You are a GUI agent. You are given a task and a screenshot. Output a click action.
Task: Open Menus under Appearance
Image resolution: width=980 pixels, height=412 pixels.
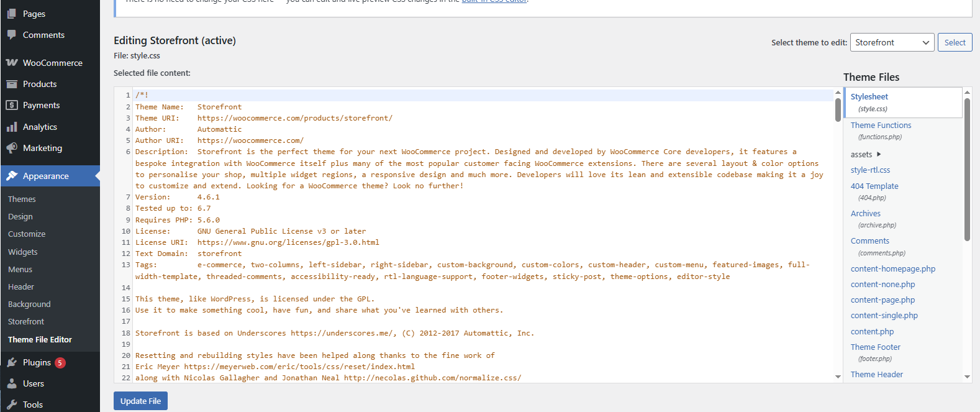tap(20, 269)
